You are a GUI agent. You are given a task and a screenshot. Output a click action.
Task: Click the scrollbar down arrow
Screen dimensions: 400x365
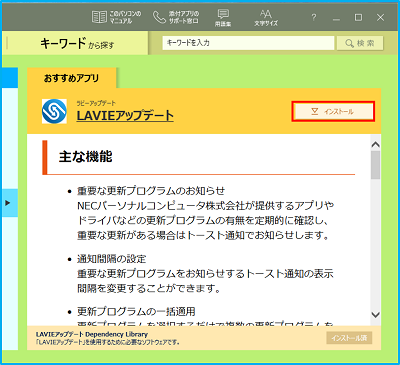(376, 314)
